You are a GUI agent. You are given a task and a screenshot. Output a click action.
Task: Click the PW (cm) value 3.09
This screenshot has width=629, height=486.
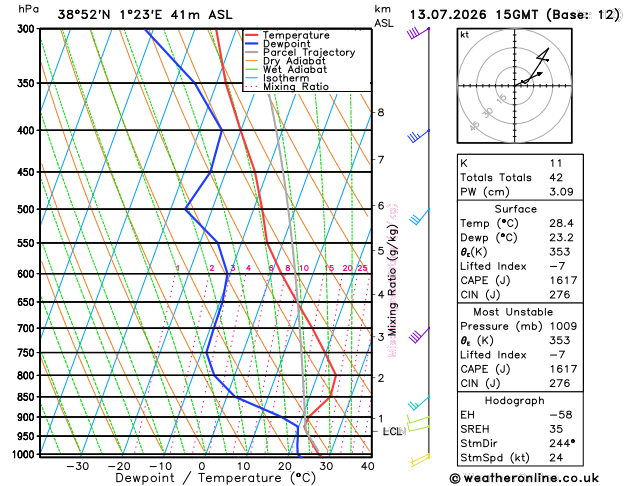[561, 192]
